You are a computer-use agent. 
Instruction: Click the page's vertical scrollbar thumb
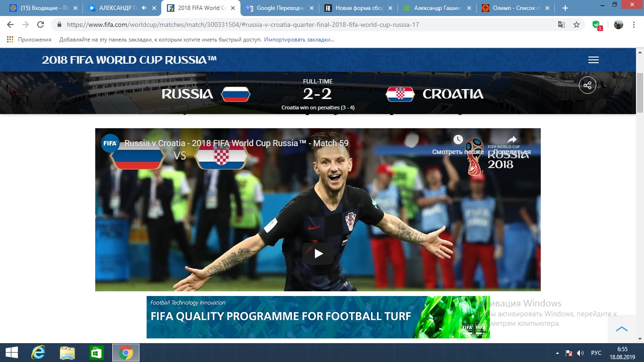pyautogui.click(x=640, y=93)
